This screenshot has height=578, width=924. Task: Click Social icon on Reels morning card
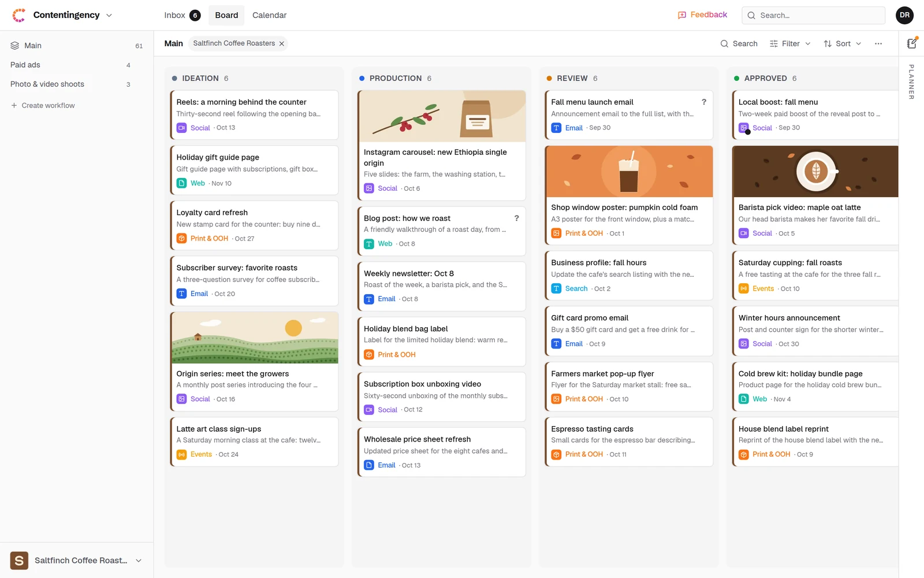click(181, 128)
